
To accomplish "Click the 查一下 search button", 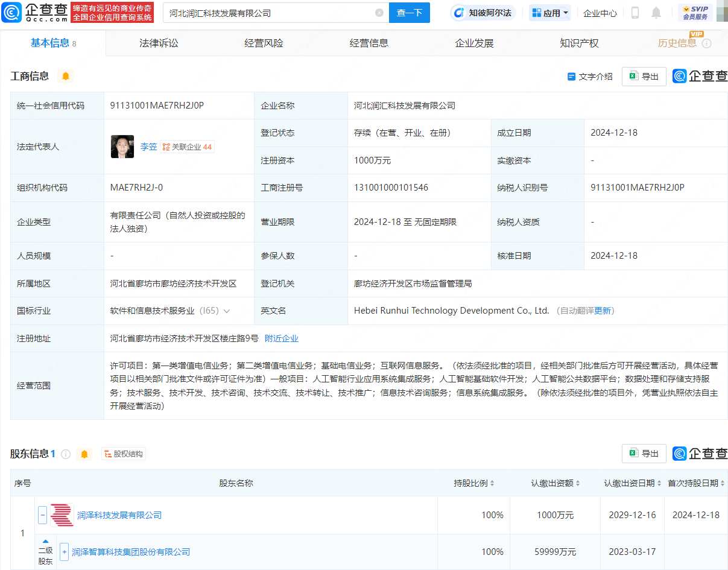I will (x=410, y=13).
